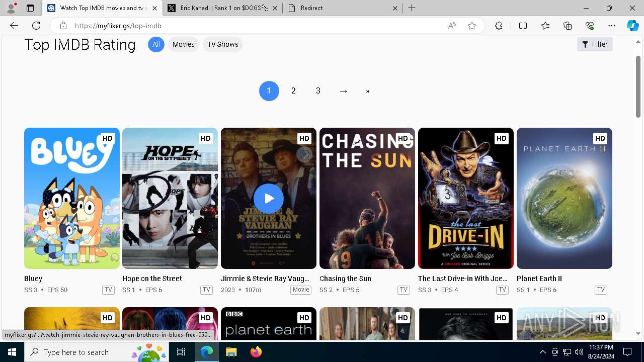The width and height of the screenshot is (644, 362).
Task: Open File Explorer on taskbar
Action: 231,352
